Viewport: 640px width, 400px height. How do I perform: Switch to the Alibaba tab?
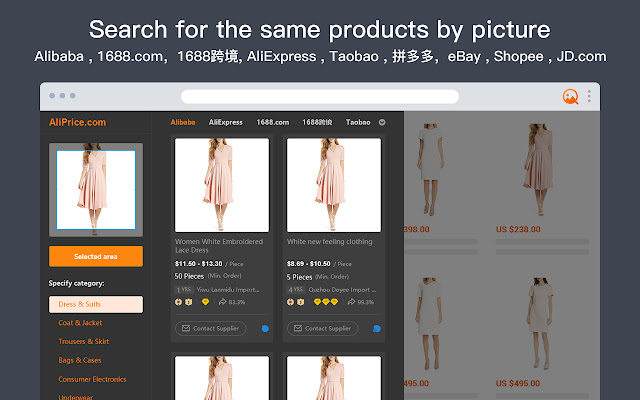182,122
